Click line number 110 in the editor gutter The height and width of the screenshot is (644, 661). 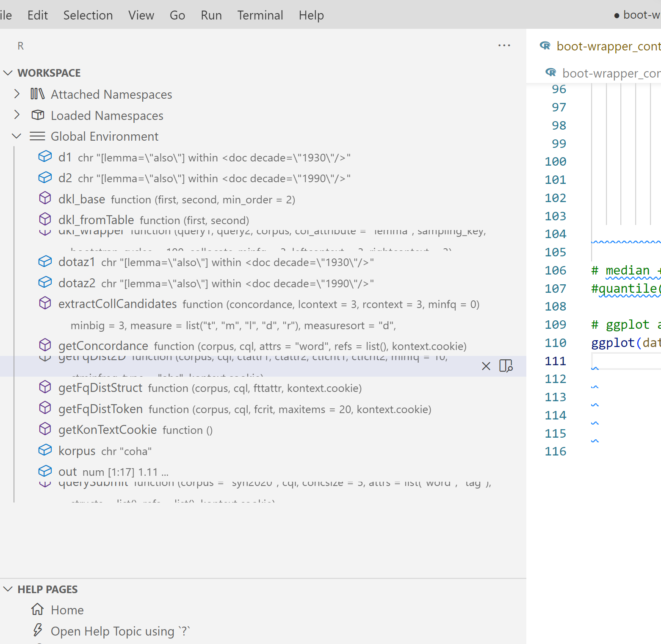click(555, 342)
